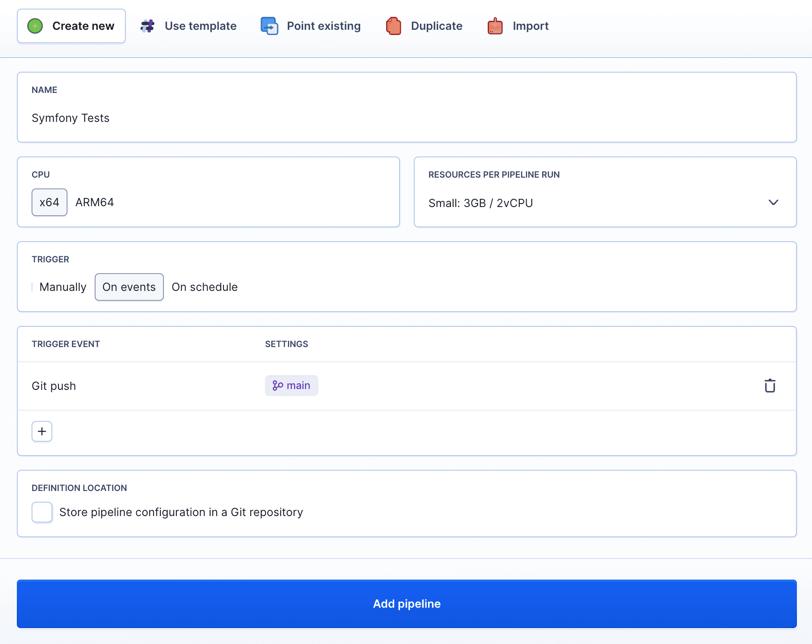Click the Use template puzzle icon
Viewport: 812px width, 644px height.
click(x=147, y=26)
